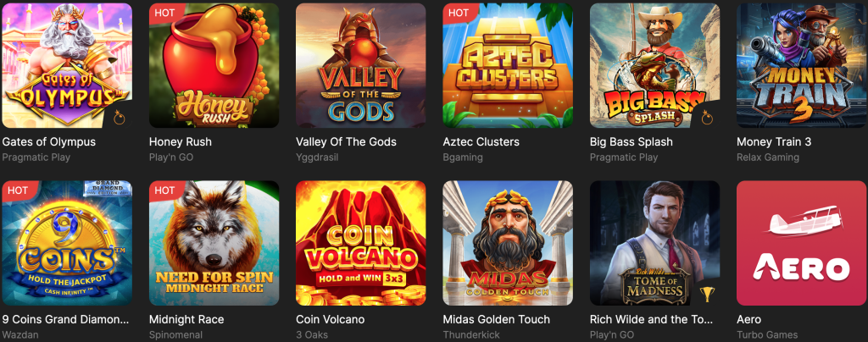This screenshot has height=342, width=868.
Task: Open the Aero plane game tile
Action: click(x=802, y=243)
